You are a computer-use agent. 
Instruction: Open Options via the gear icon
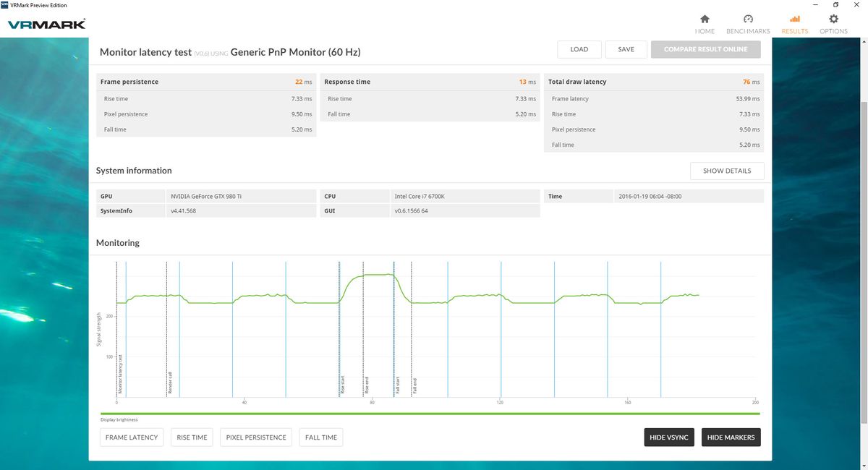pyautogui.click(x=833, y=21)
